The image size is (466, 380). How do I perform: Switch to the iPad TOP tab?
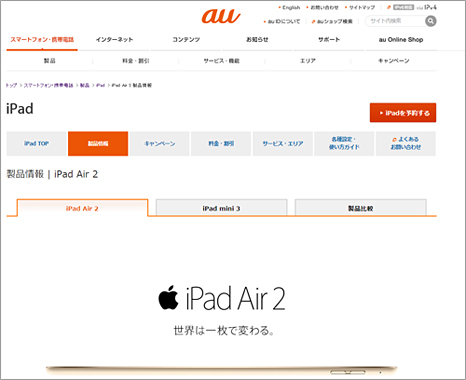click(x=36, y=144)
